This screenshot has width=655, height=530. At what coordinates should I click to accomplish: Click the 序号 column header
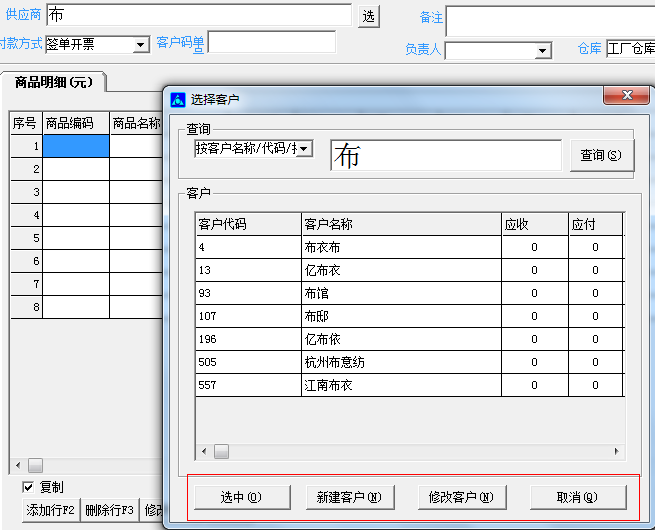pyautogui.click(x=26, y=123)
